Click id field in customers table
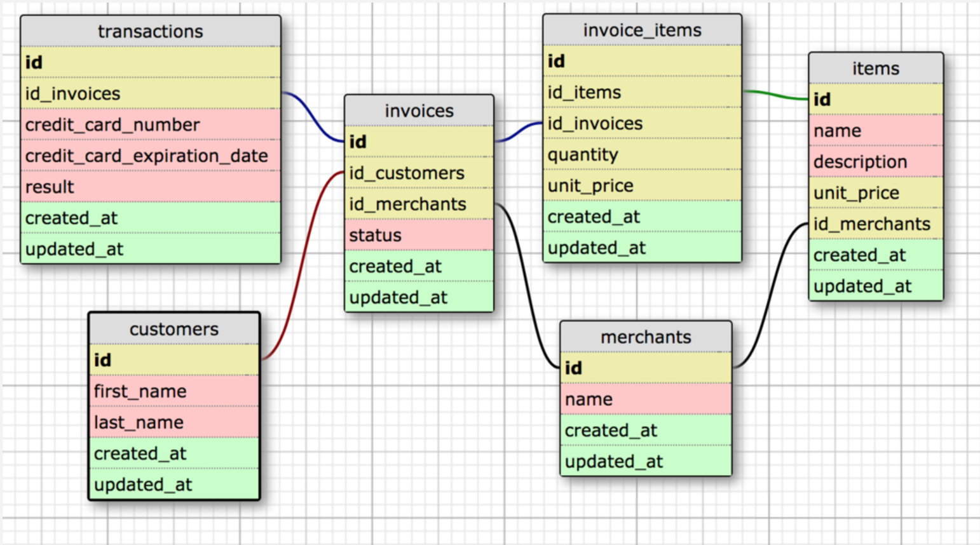The width and height of the screenshot is (980, 545). [174, 360]
